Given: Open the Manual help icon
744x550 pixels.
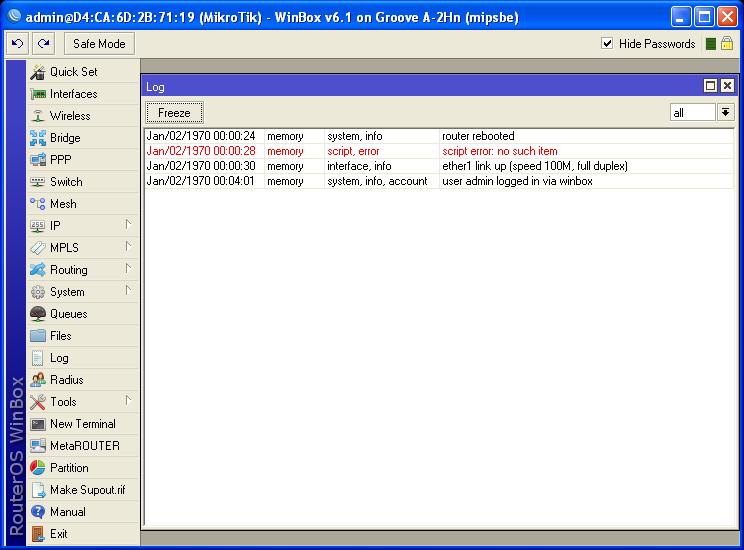Looking at the screenshot, I should pyautogui.click(x=38, y=512).
